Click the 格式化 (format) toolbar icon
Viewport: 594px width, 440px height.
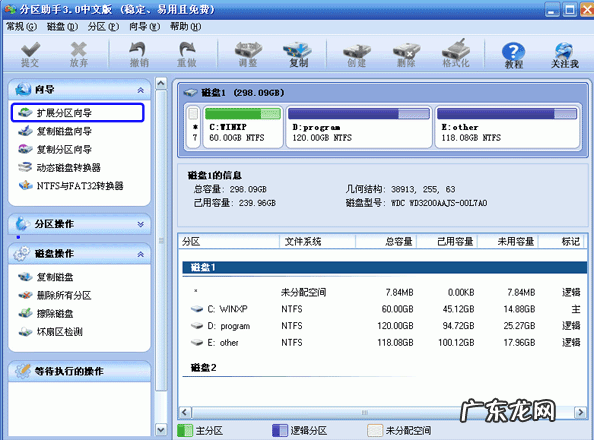456,53
